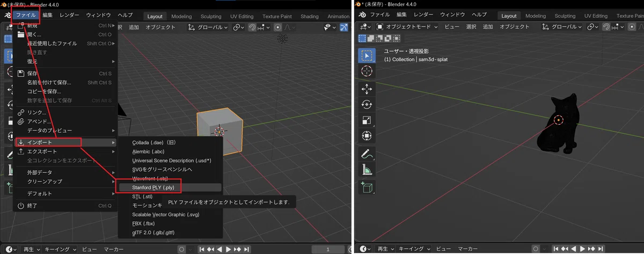
Task: Choose エクスポート in the File menu
Action: [65, 151]
